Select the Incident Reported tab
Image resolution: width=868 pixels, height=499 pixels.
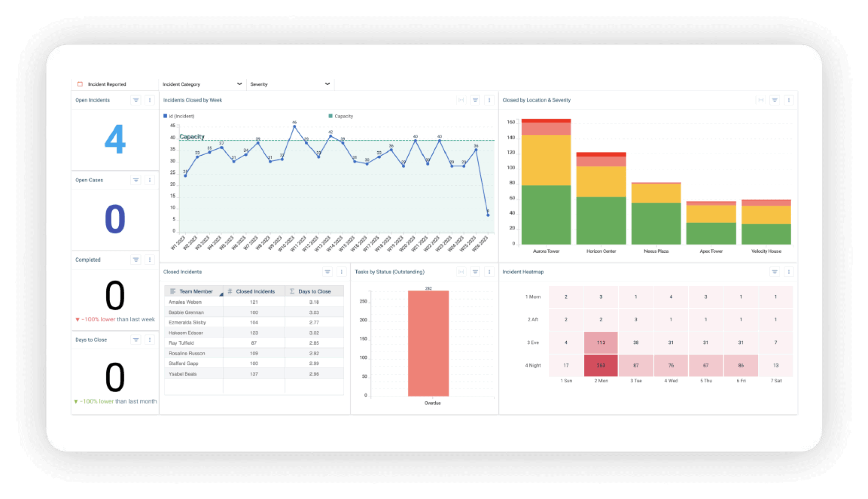tap(107, 84)
